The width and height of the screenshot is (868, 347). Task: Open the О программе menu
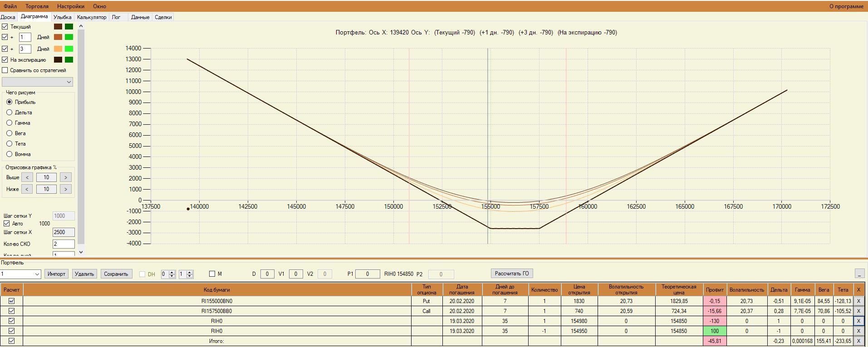point(846,6)
